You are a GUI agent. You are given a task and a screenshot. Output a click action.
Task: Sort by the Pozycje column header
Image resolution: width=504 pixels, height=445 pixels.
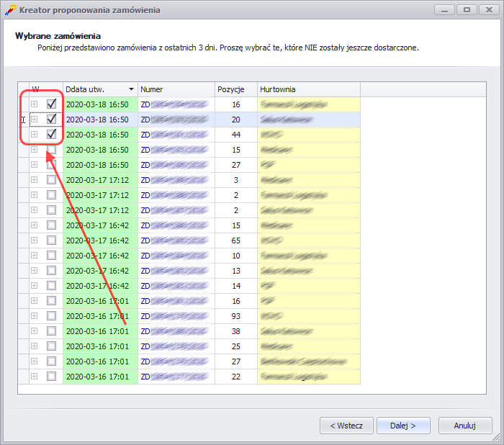[x=235, y=89]
